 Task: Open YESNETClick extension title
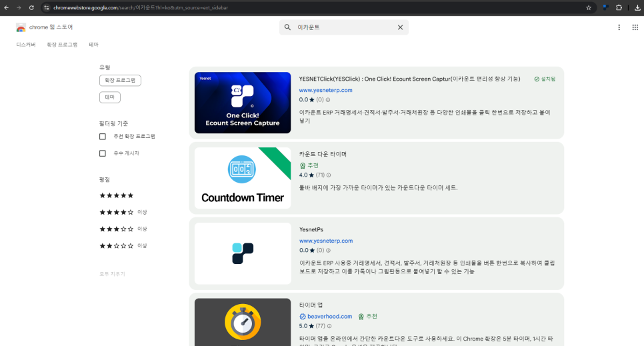(x=409, y=79)
